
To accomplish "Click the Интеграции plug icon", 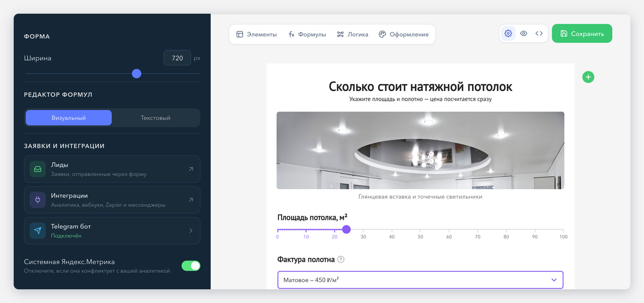I will coord(38,200).
